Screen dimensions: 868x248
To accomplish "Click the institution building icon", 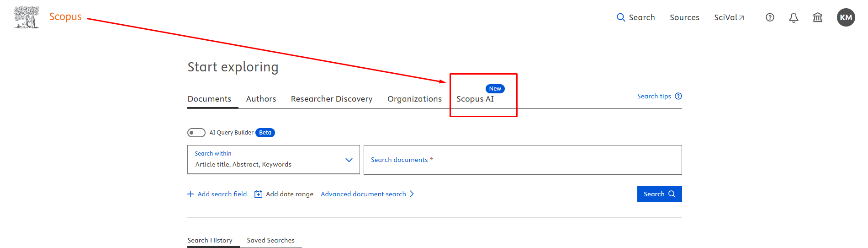I will point(817,17).
